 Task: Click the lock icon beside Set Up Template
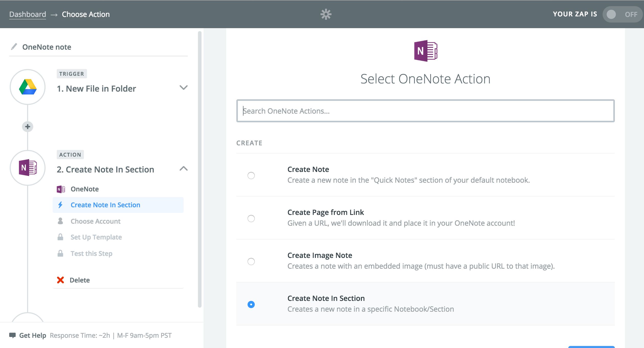coord(60,237)
